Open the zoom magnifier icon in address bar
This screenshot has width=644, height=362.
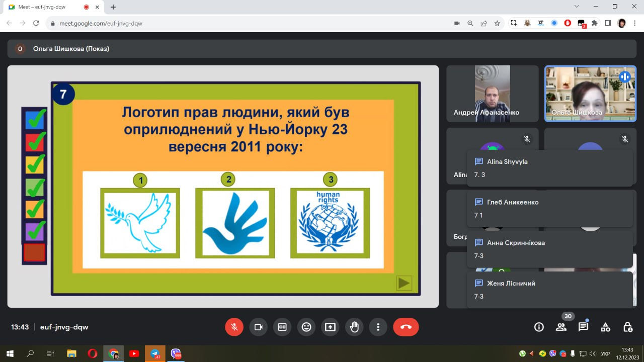point(470,23)
